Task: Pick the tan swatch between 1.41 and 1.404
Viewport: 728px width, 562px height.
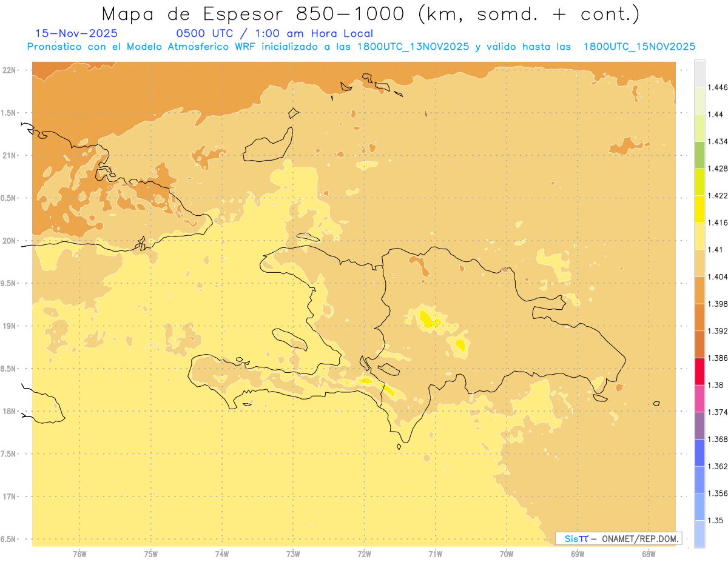Action: pos(699,263)
